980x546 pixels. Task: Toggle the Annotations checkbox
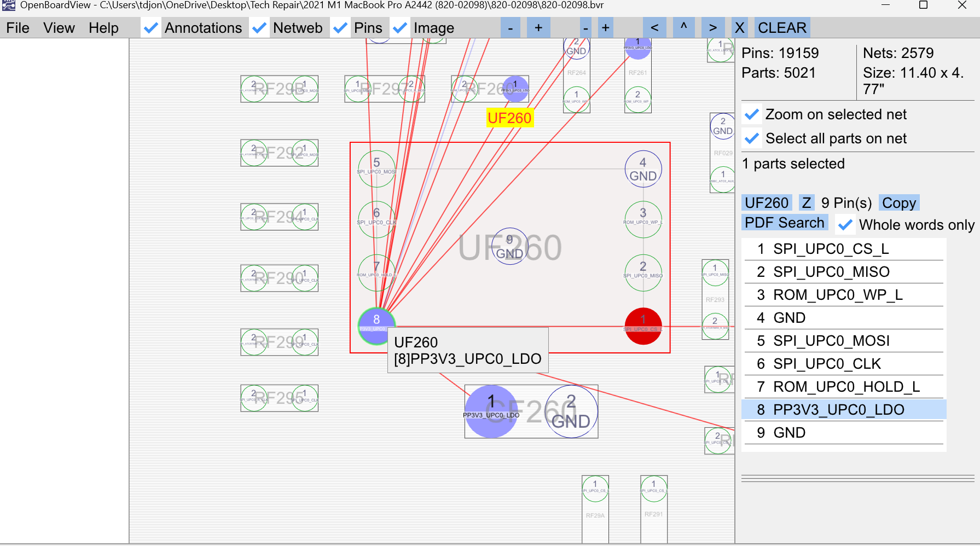[x=151, y=28]
